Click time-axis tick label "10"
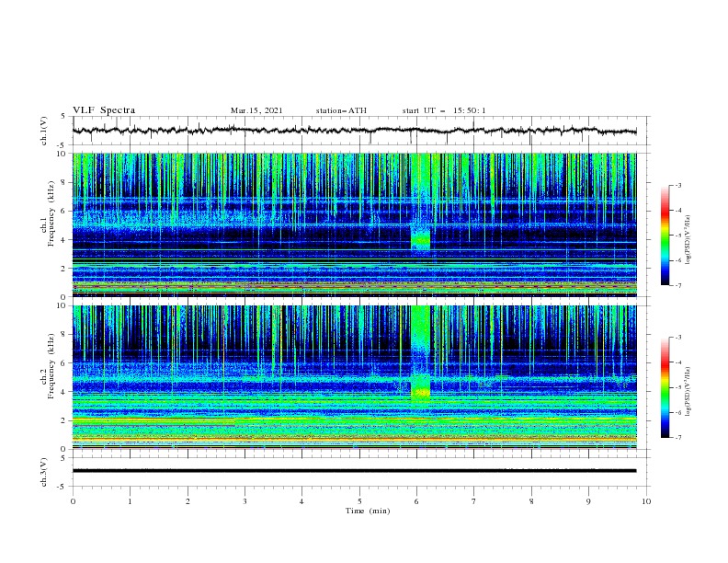The height and width of the screenshot is (563, 728). click(x=646, y=501)
